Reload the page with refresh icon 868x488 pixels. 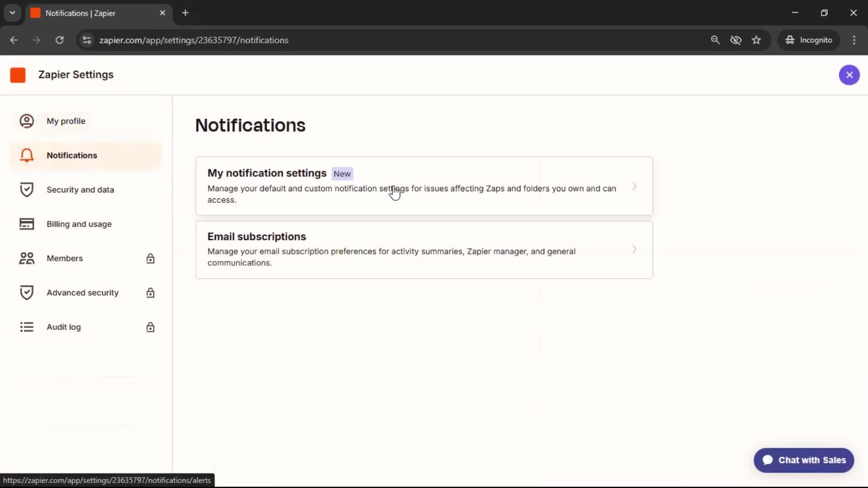(59, 40)
